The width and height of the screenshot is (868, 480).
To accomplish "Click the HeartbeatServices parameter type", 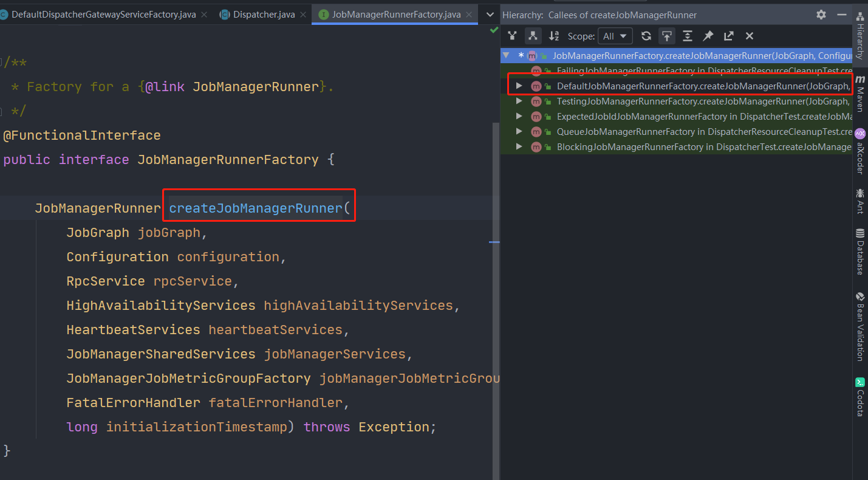I will coord(133,329).
